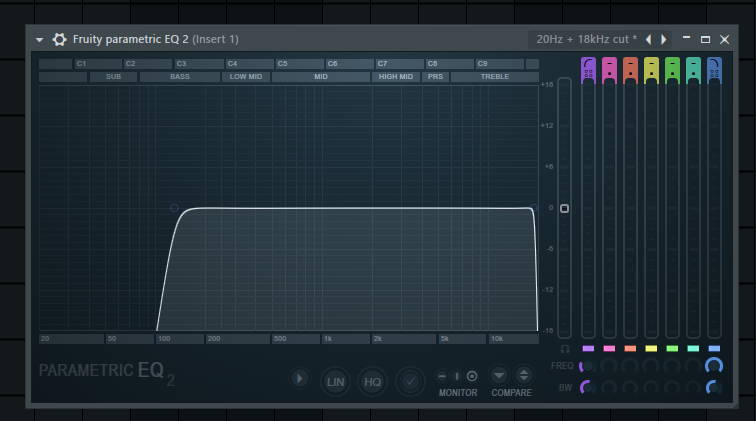
Task: Toggle the checkmark button next to HQ
Action: pyautogui.click(x=410, y=382)
